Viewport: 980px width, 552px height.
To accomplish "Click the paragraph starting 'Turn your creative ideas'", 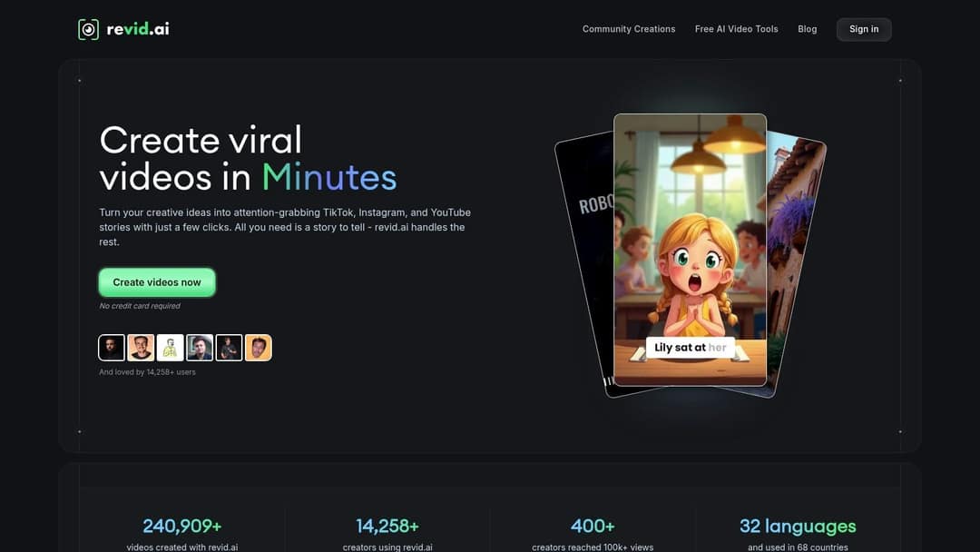I will [x=285, y=227].
